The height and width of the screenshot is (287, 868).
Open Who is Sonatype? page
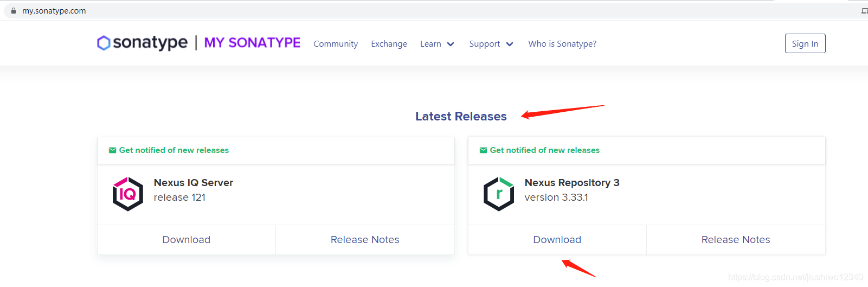562,44
